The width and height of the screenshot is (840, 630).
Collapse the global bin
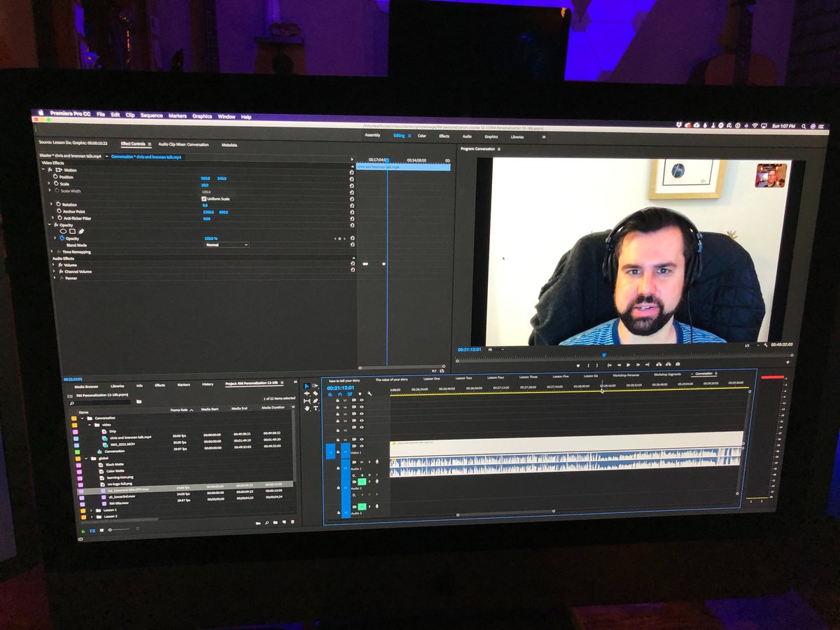pyautogui.click(x=86, y=458)
